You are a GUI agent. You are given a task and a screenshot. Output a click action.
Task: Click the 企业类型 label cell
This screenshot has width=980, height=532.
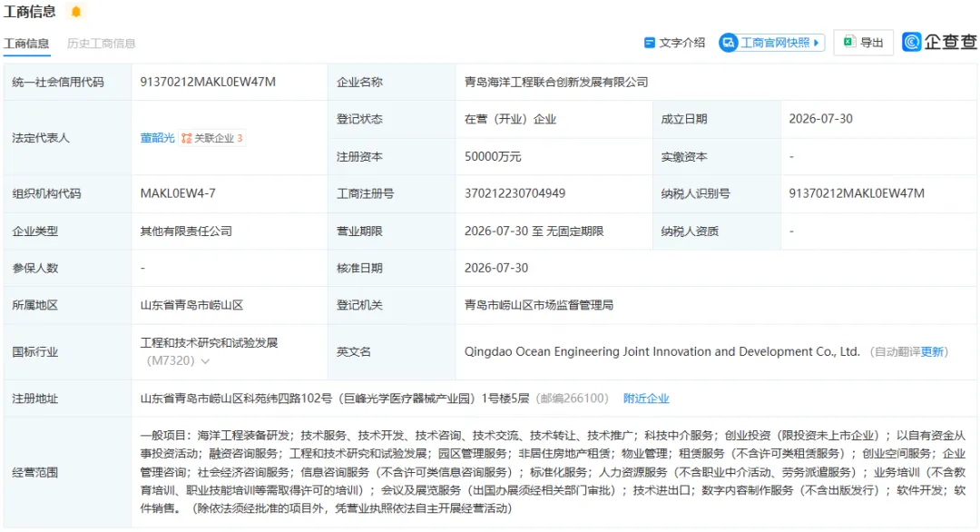coord(67,231)
